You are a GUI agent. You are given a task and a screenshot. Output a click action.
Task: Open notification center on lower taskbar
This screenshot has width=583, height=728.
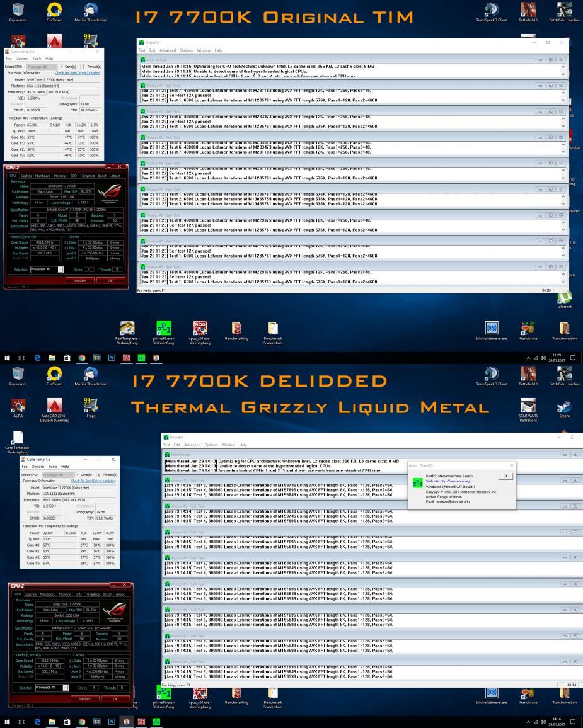coord(573,722)
